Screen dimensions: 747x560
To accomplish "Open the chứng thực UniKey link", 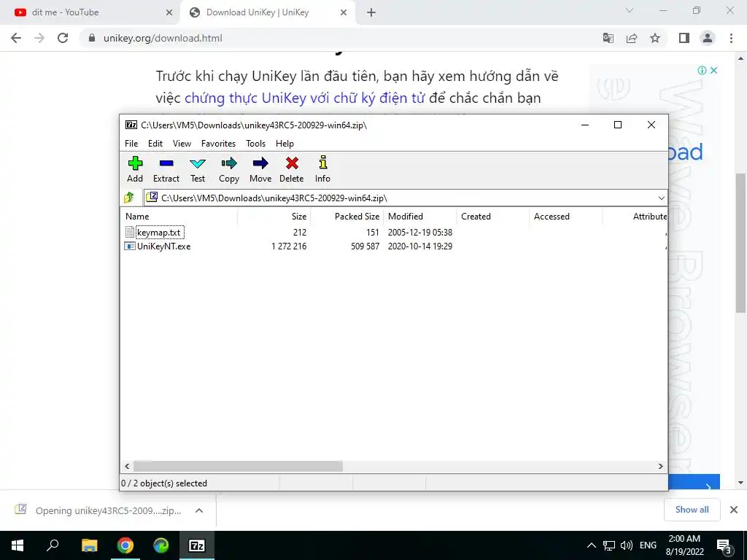I will [x=304, y=98].
